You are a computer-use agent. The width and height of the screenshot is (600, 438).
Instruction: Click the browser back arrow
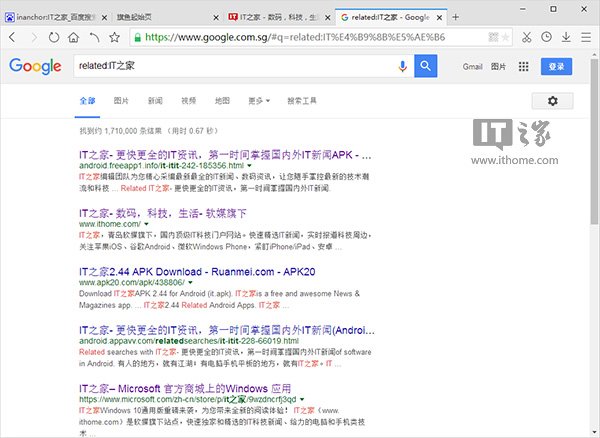(12, 37)
